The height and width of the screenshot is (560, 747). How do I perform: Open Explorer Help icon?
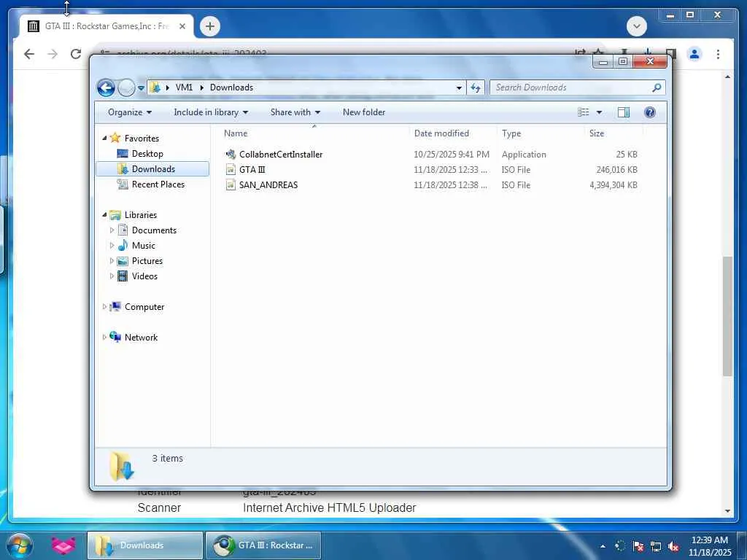click(x=649, y=112)
